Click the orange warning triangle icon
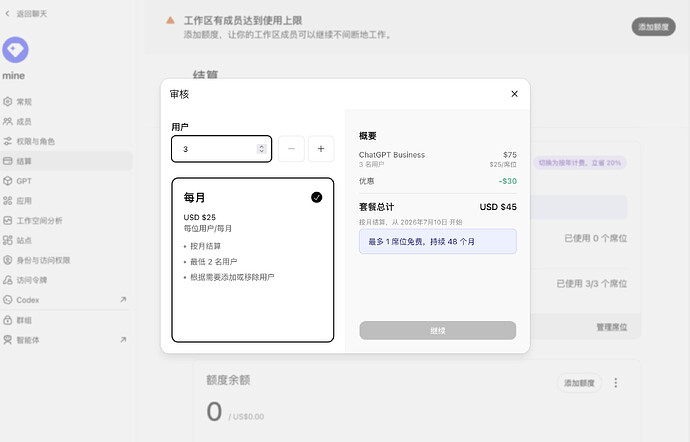Image resolution: width=690 pixels, height=442 pixels. coord(170,20)
